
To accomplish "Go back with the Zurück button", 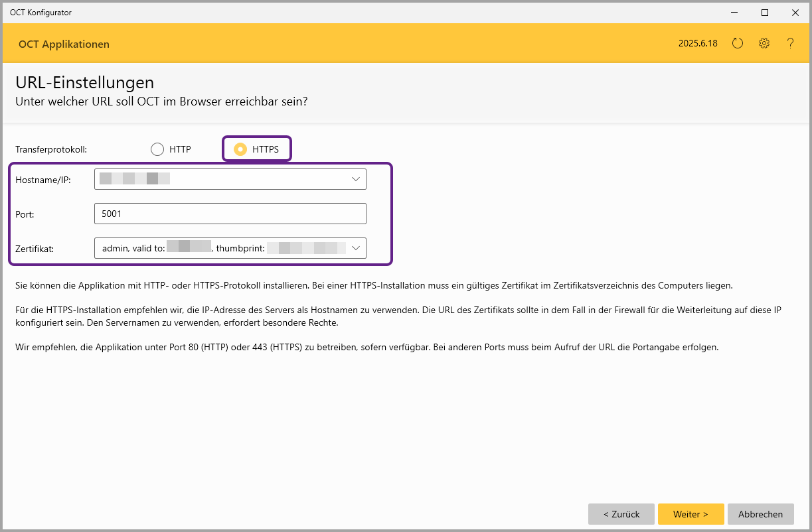I will tap(621, 514).
